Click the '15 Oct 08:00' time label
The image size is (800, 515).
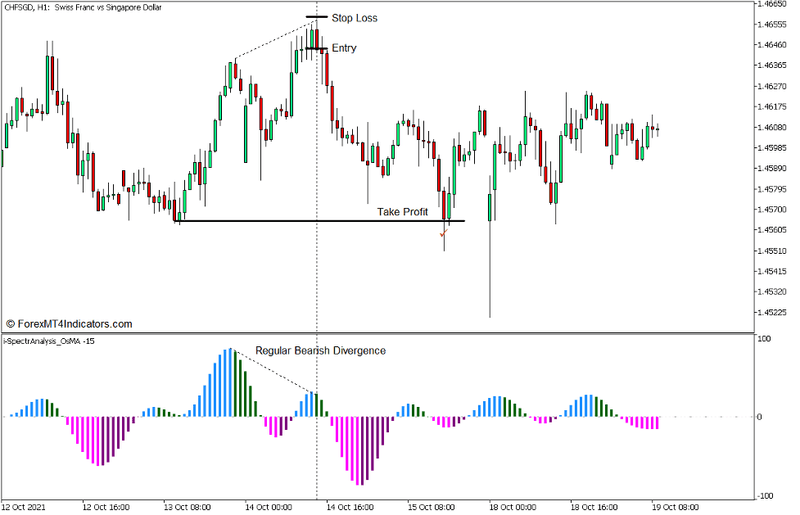(431, 507)
